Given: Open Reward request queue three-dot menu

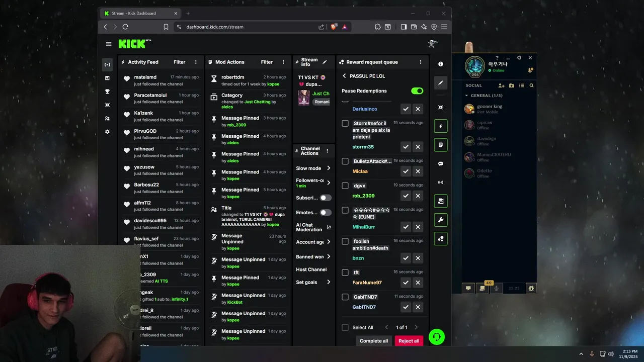Looking at the screenshot, I should click(x=421, y=62).
